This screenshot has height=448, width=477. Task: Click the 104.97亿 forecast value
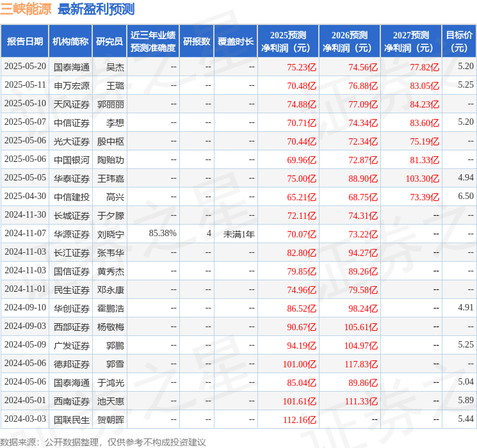click(361, 346)
